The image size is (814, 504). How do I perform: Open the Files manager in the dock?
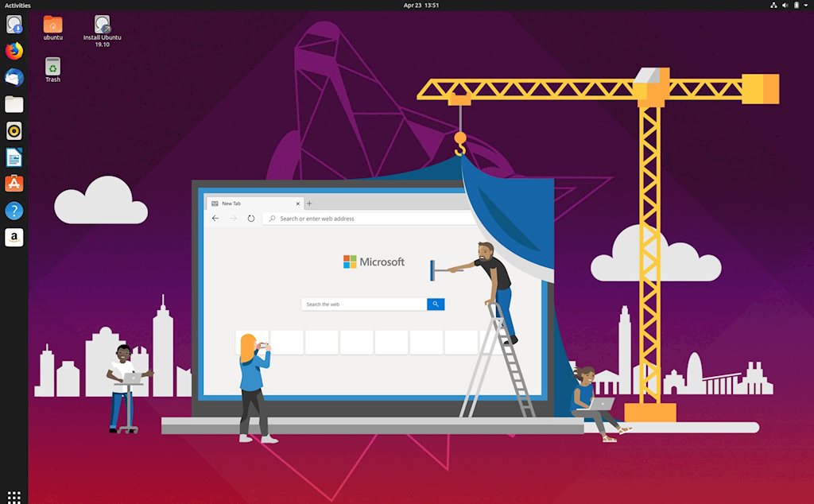click(14, 104)
